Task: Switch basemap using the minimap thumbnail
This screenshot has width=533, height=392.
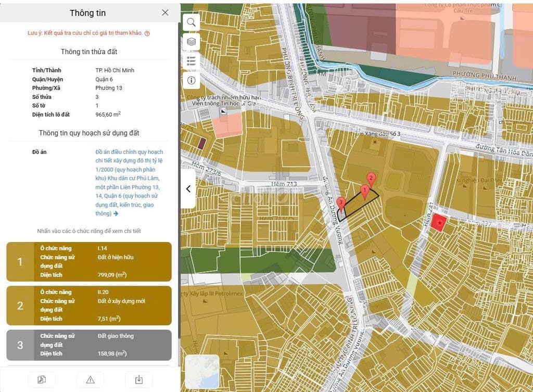Action: 202,371
